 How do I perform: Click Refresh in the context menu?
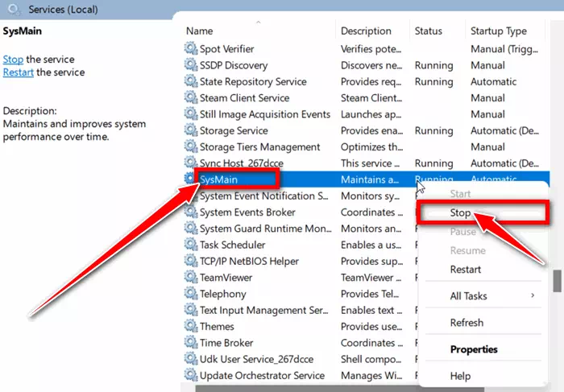467,322
